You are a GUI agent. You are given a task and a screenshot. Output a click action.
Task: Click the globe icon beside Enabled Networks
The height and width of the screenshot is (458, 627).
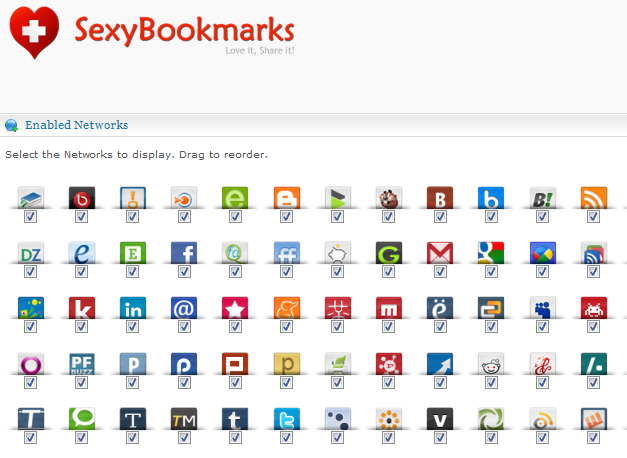[x=11, y=125]
